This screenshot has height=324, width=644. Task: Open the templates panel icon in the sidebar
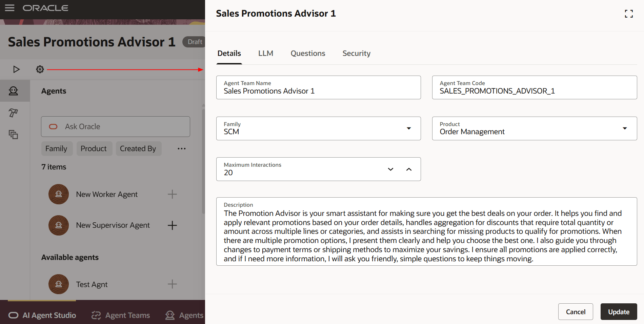point(14,135)
